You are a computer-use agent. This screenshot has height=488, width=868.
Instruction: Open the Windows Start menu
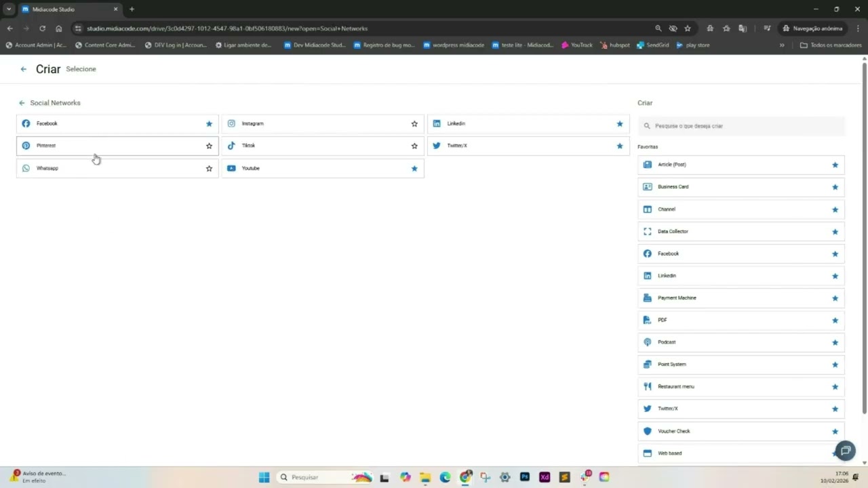[x=264, y=477]
